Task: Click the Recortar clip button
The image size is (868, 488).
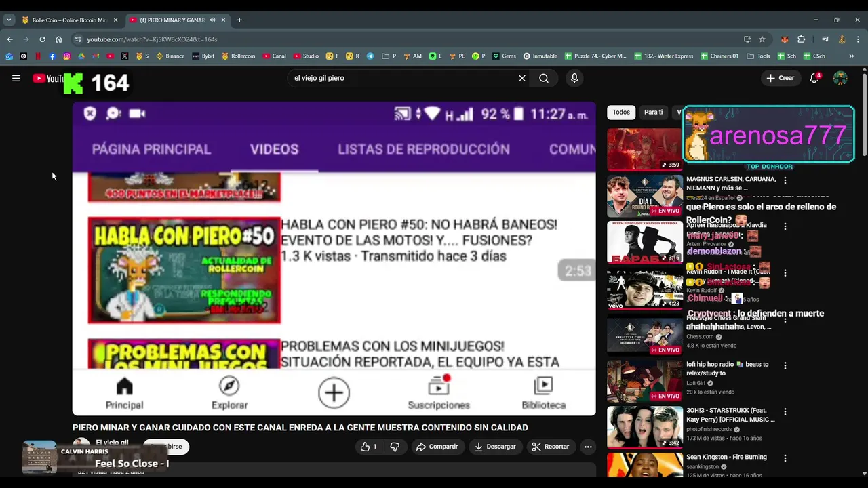Action: coord(551,447)
